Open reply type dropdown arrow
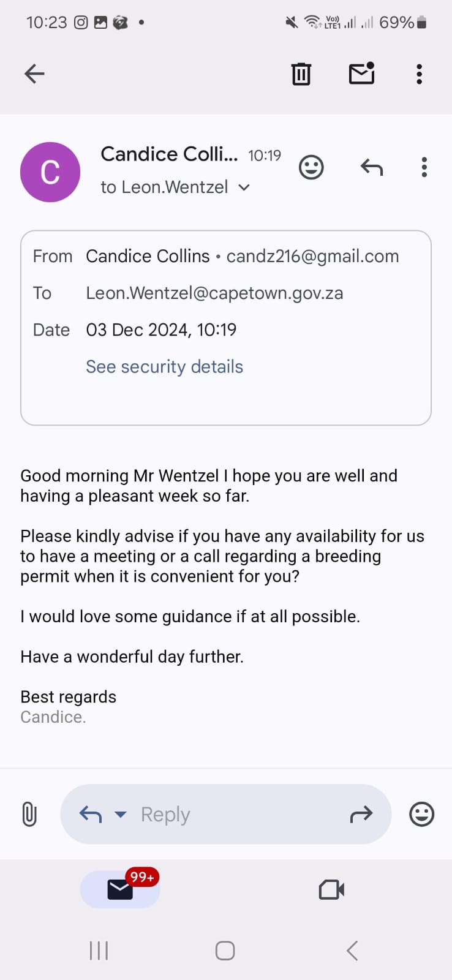 [121, 815]
